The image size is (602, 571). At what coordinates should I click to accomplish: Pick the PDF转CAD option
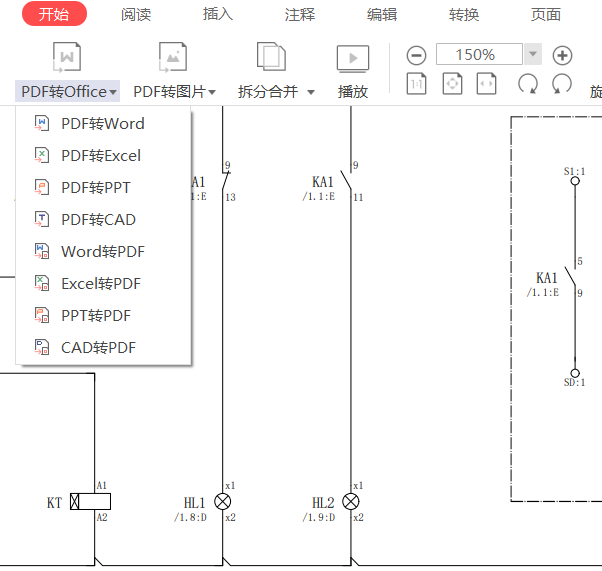(98, 220)
